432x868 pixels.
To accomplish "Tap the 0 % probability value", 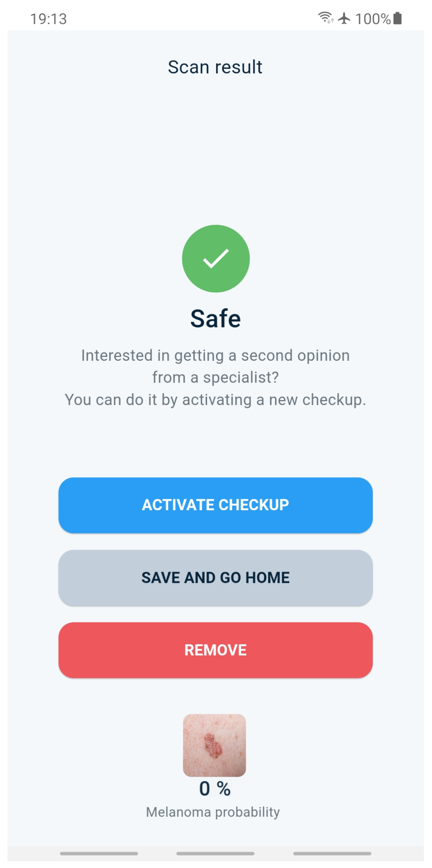I will coord(215,788).
